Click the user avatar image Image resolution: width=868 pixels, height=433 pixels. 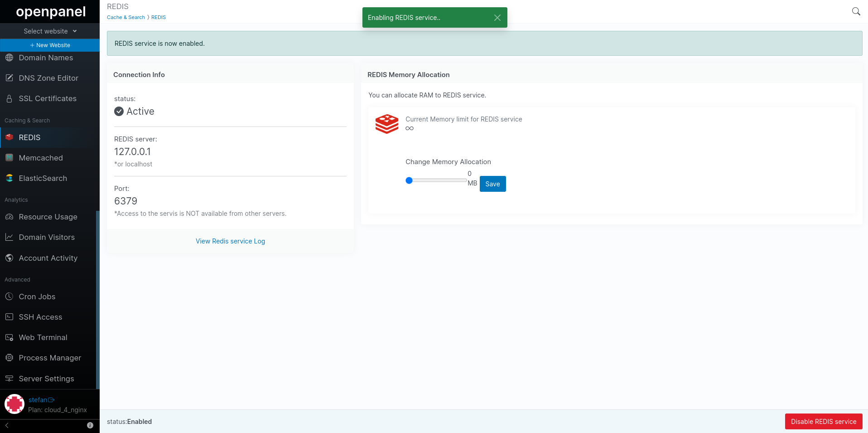coord(14,404)
